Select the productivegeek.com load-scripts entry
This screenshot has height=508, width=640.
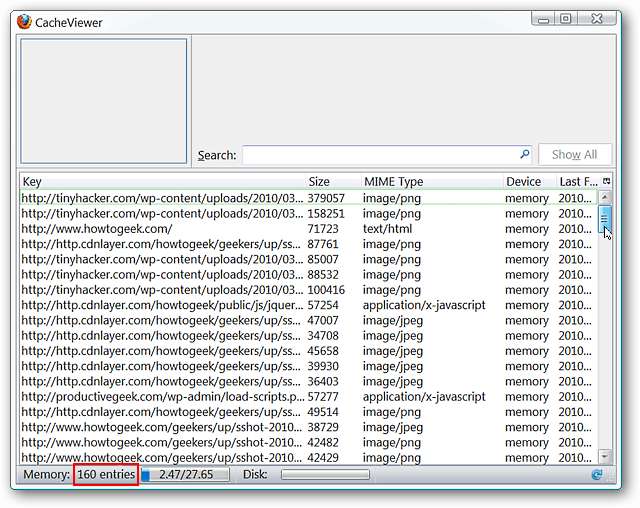point(309,397)
